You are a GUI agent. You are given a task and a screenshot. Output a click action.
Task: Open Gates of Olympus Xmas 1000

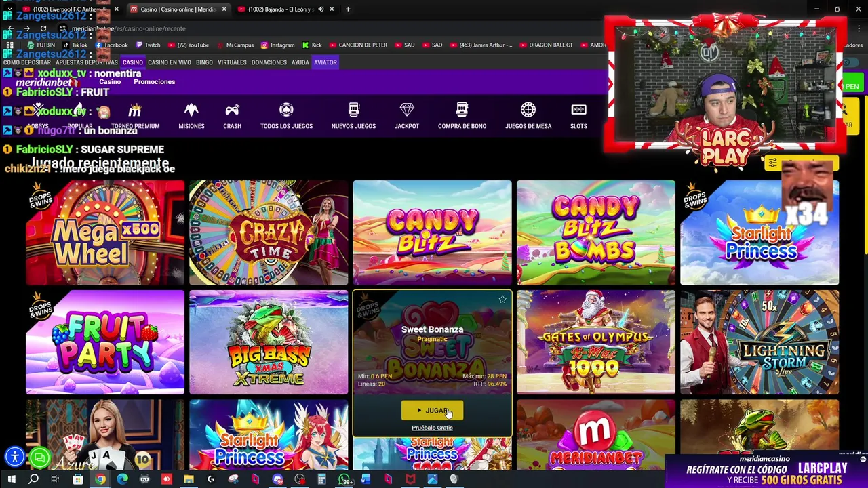[x=596, y=342]
